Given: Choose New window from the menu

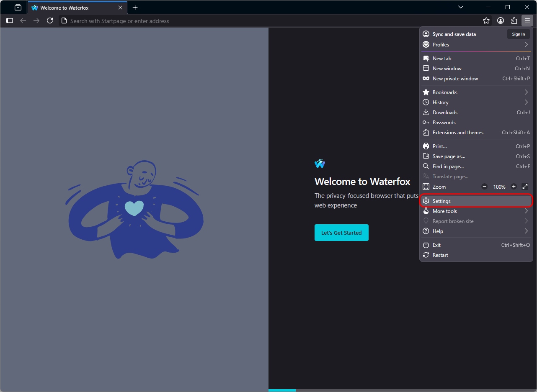Looking at the screenshot, I should click(476, 69).
